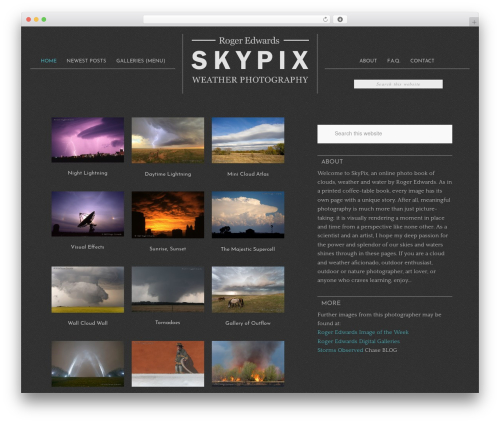Open the Tornadoes thumbnail image
The image size is (500, 423).
pos(168,289)
